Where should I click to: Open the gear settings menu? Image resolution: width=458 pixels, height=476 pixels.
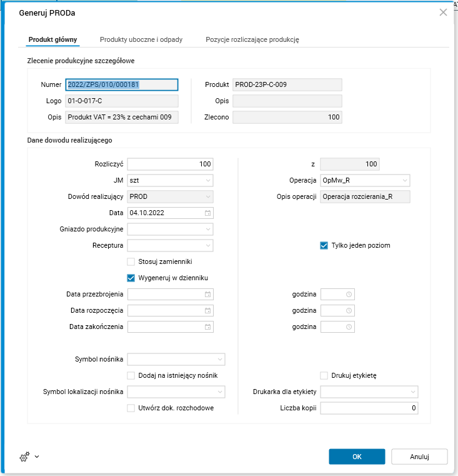pyautogui.click(x=25, y=457)
